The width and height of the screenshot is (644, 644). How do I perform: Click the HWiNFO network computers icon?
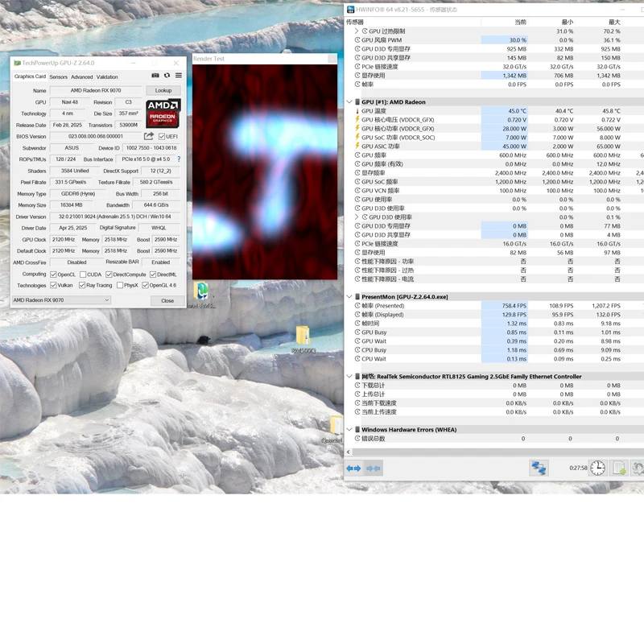pos(539,469)
